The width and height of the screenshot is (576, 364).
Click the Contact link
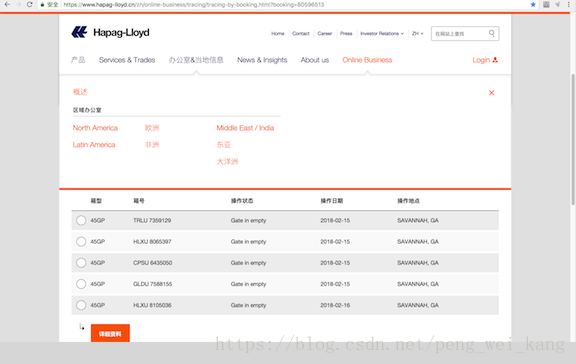click(x=301, y=33)
